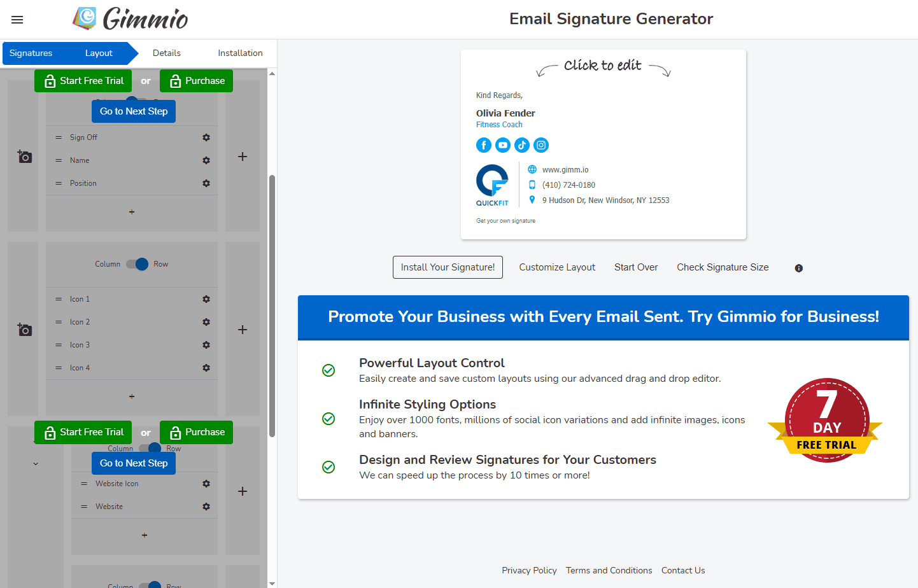This screenshot has width=918, height=588.
Task: Open settings gear for Sign Off row
Action: click(206, 137)
